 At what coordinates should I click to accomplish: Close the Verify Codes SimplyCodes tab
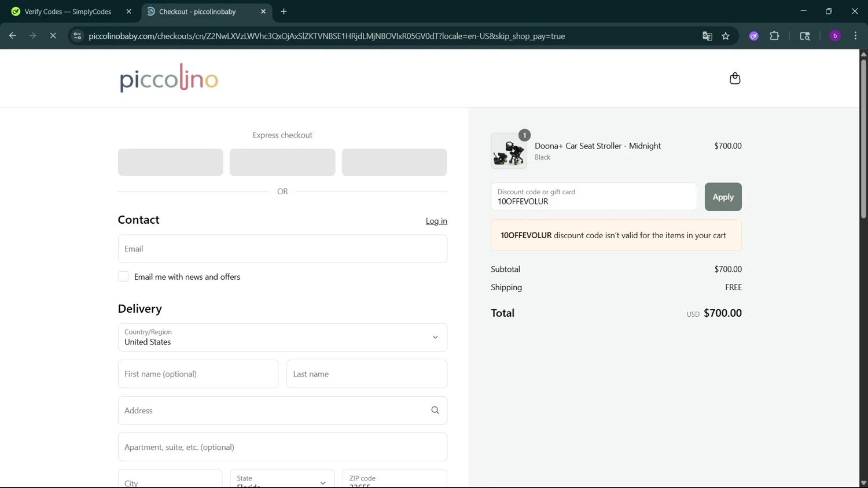(128, 12)
